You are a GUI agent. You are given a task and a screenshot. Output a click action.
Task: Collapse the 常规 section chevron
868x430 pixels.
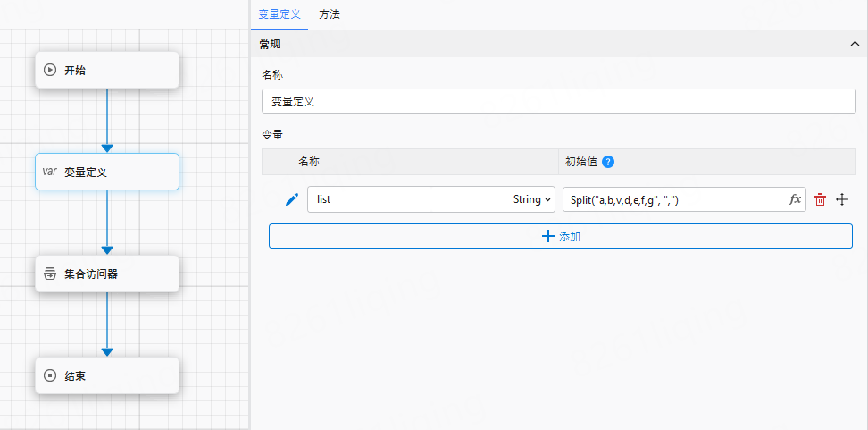click(855, 44)
